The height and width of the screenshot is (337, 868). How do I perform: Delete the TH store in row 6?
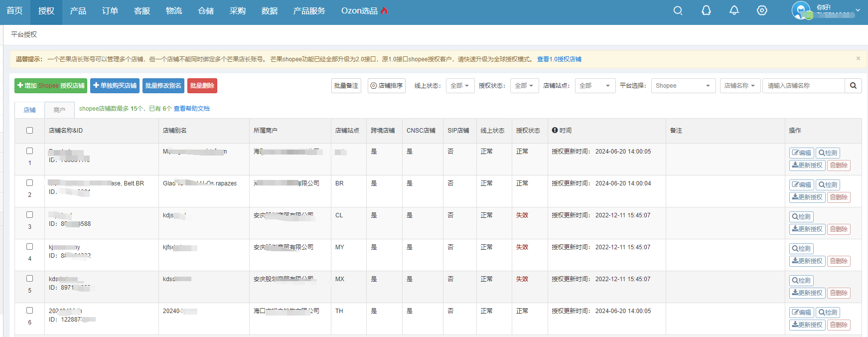(x=839, y=325)
